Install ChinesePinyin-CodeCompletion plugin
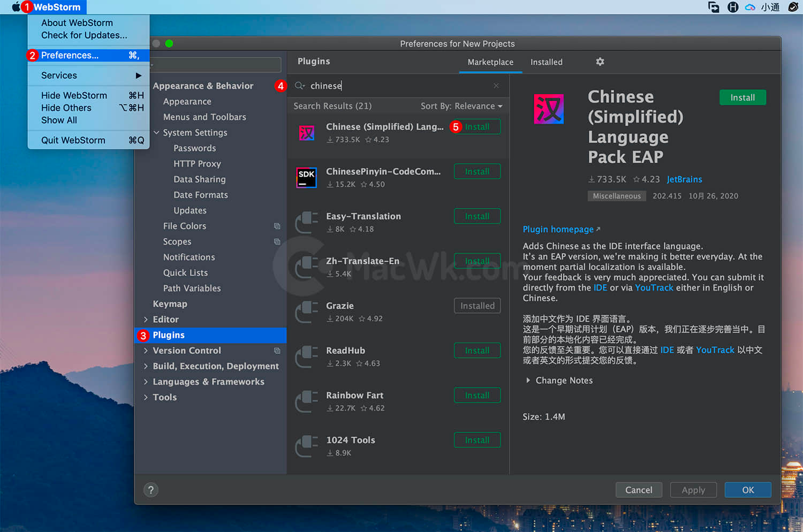Screen dimensions: 803x532 477,172
